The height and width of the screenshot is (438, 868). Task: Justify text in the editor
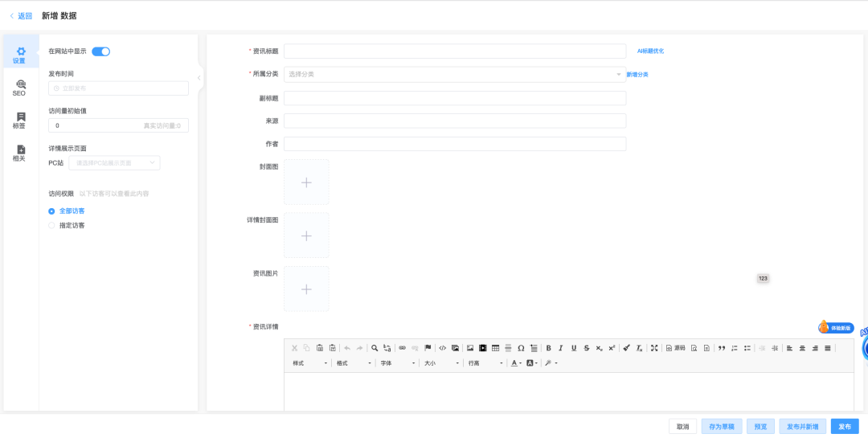[828, 348]
